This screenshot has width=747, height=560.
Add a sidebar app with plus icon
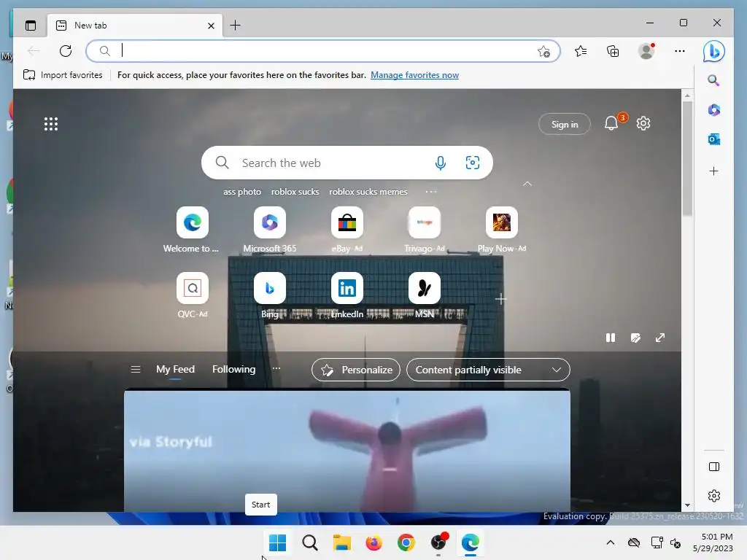713,171
